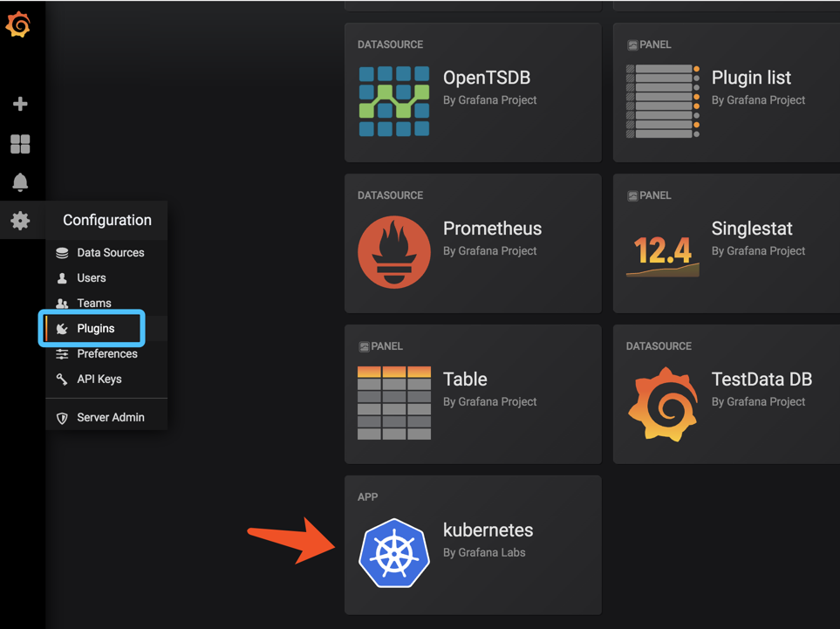Click the kubernetes helm wheel logo

pos(394,553)
